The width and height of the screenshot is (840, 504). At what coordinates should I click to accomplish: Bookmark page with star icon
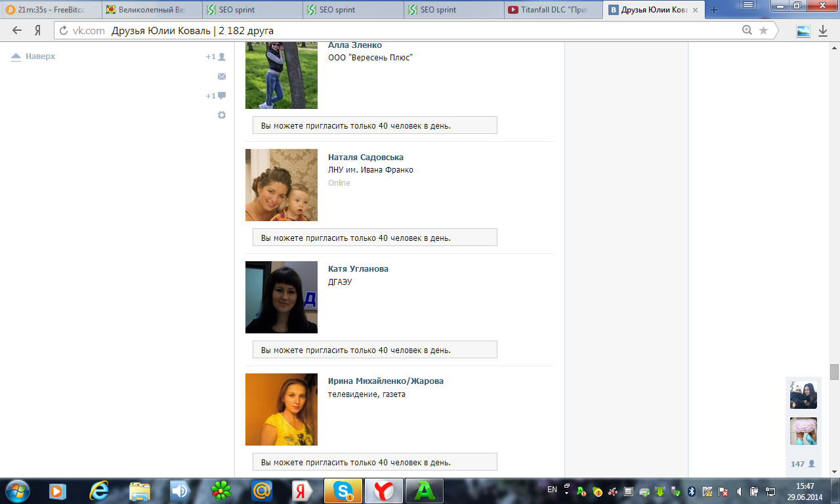pyautogui.click(x=763, y=30)
